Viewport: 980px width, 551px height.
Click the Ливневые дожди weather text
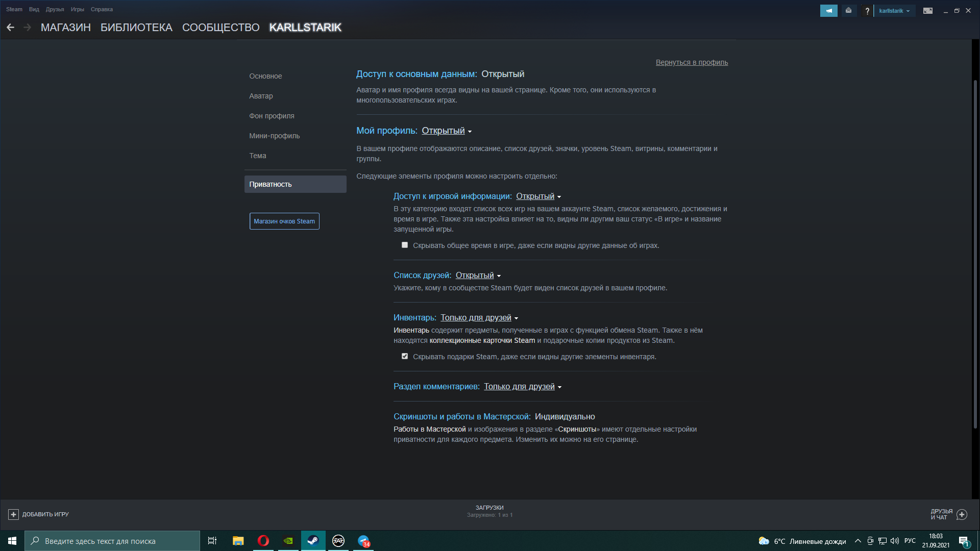(x=818, y=541)
